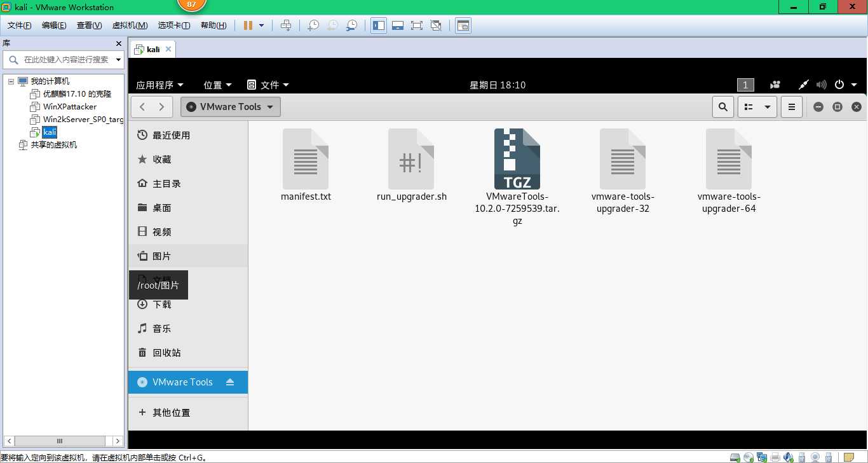Select VMwareTools-10.2.0-7259539.tar.gz archive

pos(517,177)
